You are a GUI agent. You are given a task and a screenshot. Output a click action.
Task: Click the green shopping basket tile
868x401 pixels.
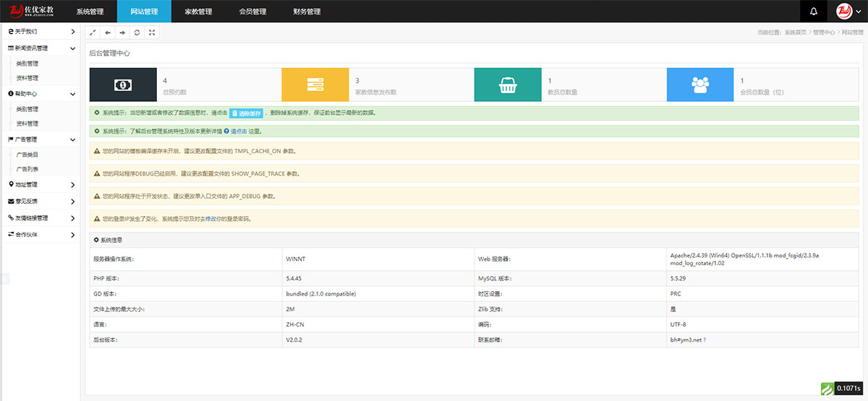pos(507,85)
